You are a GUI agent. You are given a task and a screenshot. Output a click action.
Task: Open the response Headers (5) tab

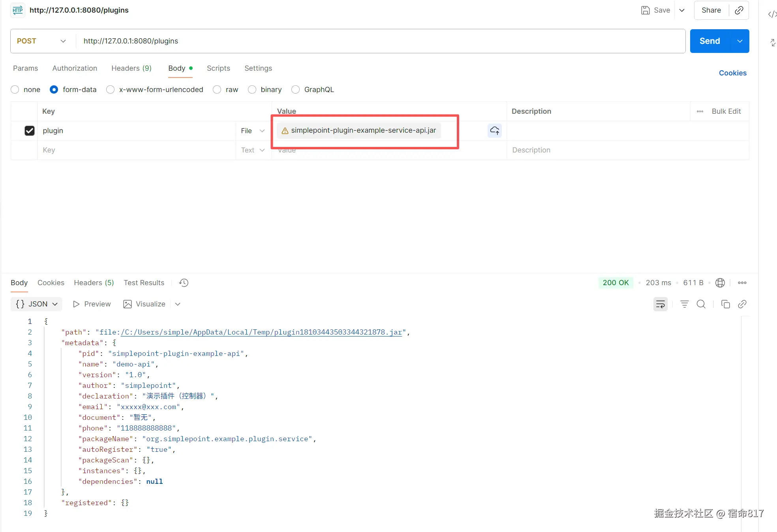click(94, 283)
